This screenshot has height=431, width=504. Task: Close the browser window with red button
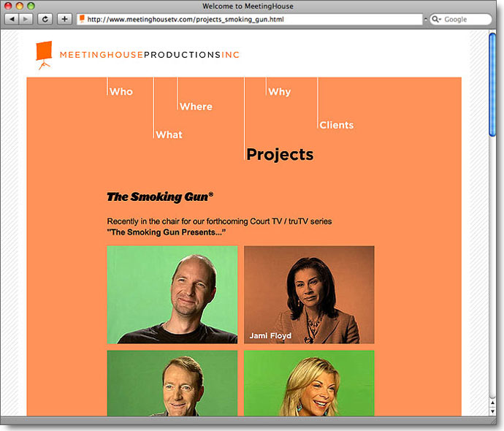click(x=8, y=6)
